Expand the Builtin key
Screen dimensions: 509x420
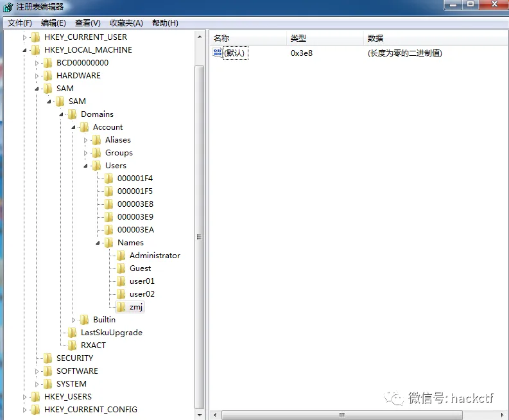coord(73,320)
